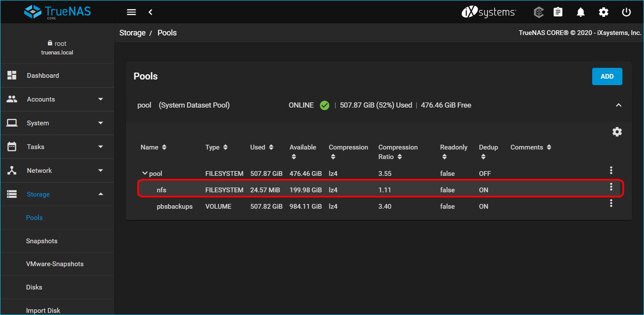Expand the System menu

pyautogui.click(x=57, y=123)
